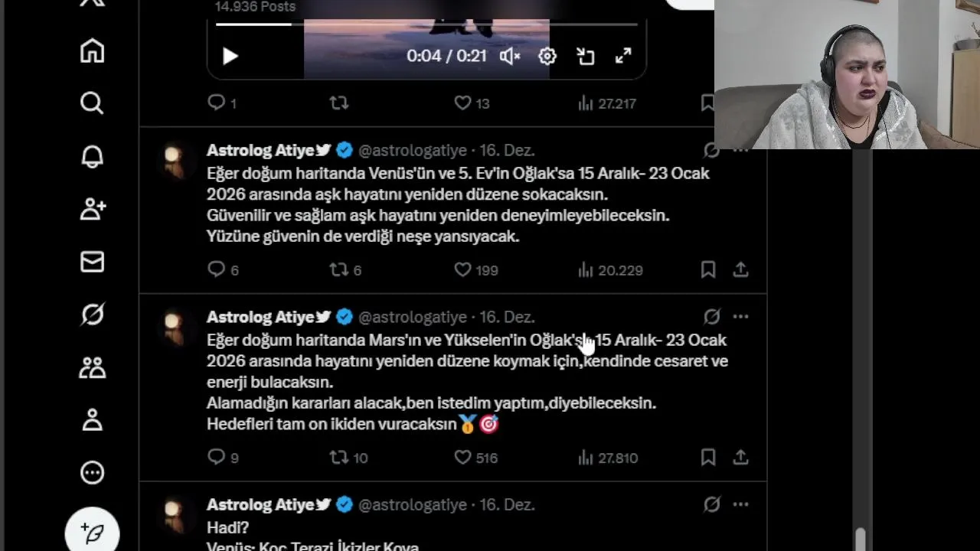Open Profile person icon in sidebar
The height and width of the screenshot is (551, 980).
point(92,419)
